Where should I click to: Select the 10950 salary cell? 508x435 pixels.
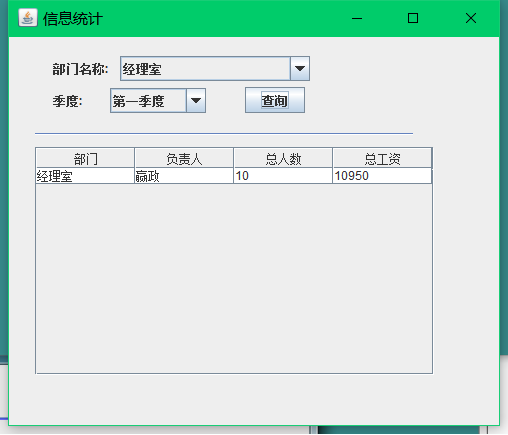click(x=382, y=176)
